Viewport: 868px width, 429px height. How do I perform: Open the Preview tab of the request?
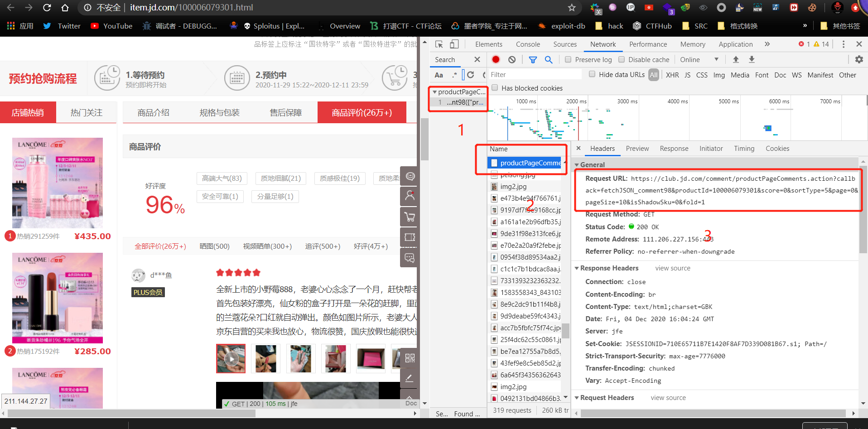(637, 149)
